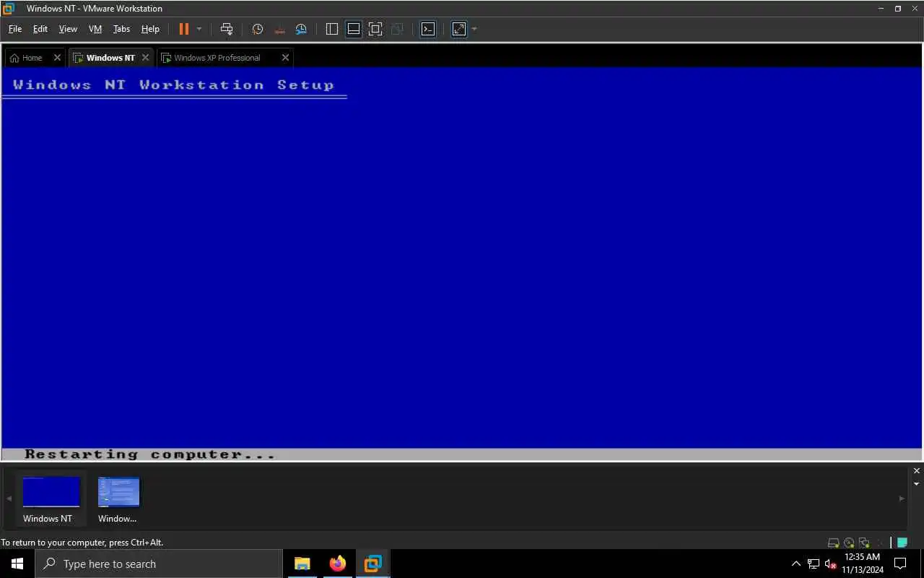This screenshot has width=924, height=578.
Task: Open the VM menu
Action: [x=95, y=29]
